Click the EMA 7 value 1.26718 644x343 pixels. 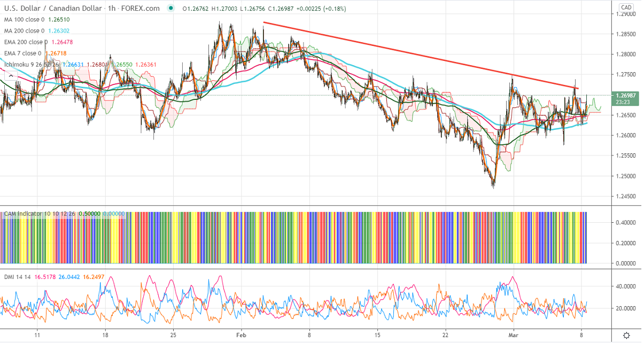[57, 53]
